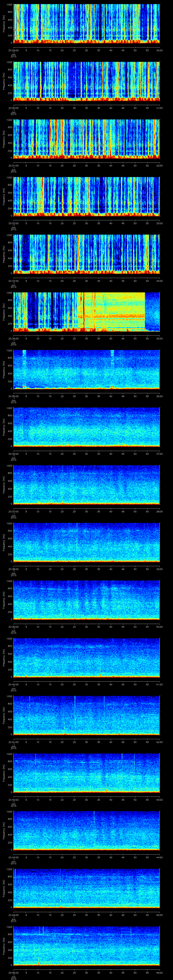Image resolution: width=173 pixels, height=980 pixels.
Task: Select the 20:36:00 start time label
Action: click(14, 454)
